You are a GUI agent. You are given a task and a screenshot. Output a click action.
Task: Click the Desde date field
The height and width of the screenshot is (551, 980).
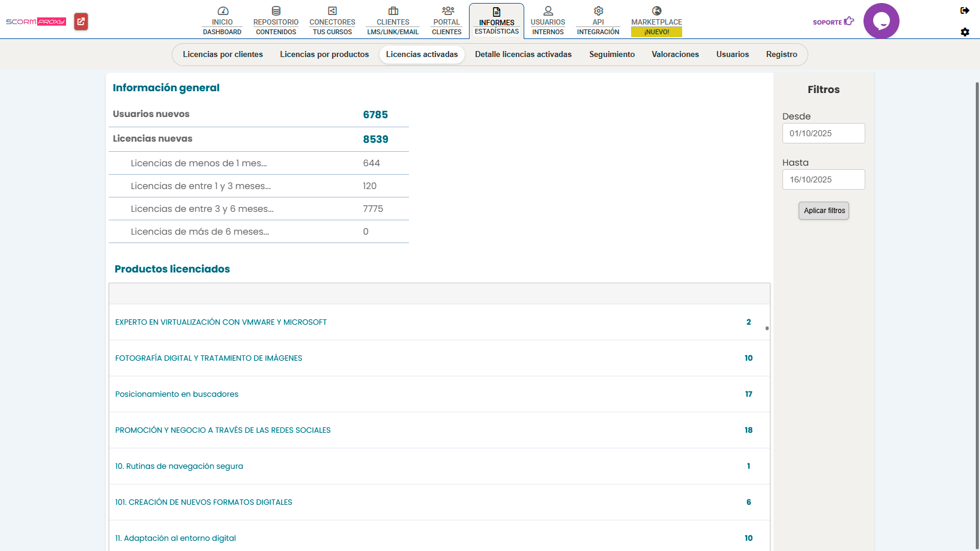click(823, 133)
